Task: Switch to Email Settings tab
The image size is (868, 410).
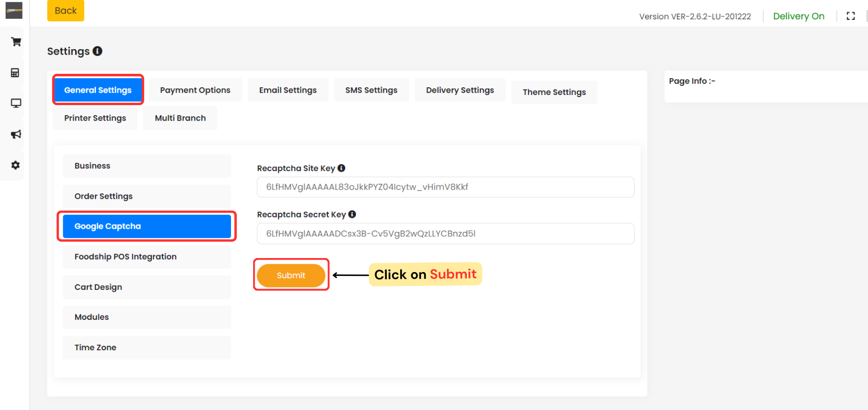Action: (x=288, y=90)
